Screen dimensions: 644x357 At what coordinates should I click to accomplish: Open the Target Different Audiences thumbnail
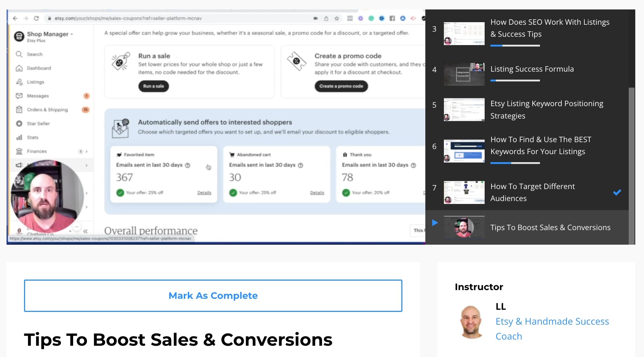point(464,192)
